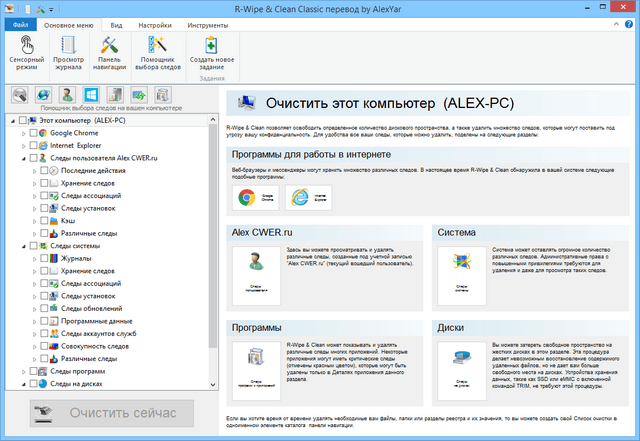Click the green-arrow monitor toolbar icon

pyautogui.click(x=139, y=95)
